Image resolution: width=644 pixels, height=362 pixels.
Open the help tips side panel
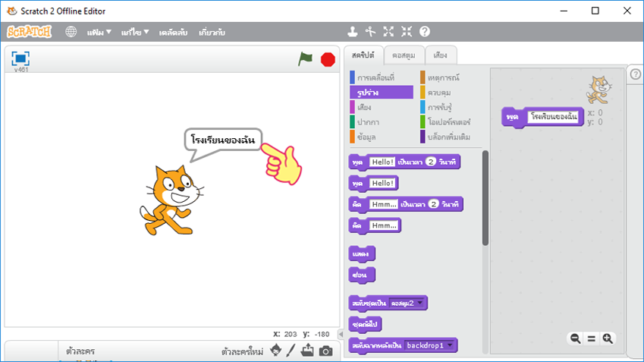click(636, 74)
